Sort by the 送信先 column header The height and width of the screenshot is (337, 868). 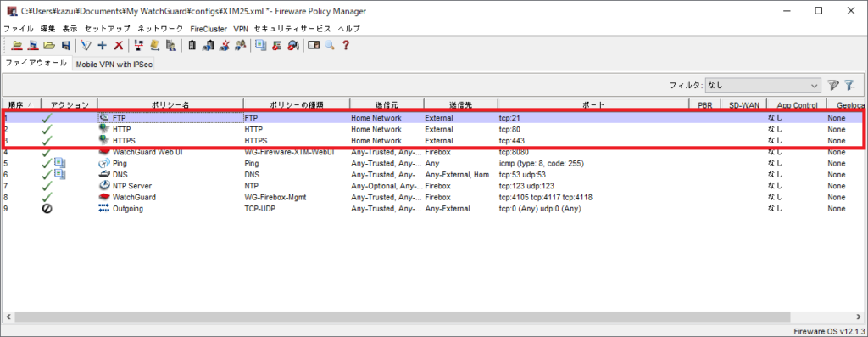click(460, 104)
